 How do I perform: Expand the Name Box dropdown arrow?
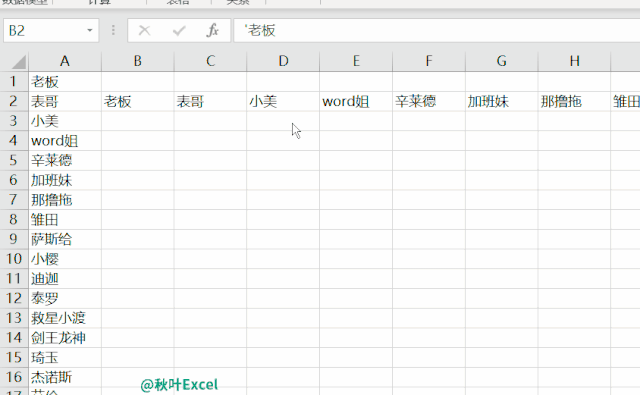pyautogui.click(x=90, y=31)
